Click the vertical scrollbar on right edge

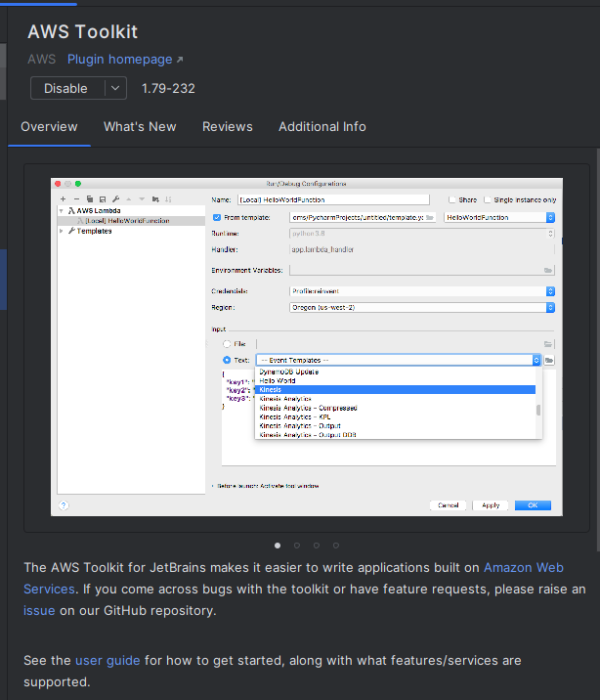(x=598, y=350)
